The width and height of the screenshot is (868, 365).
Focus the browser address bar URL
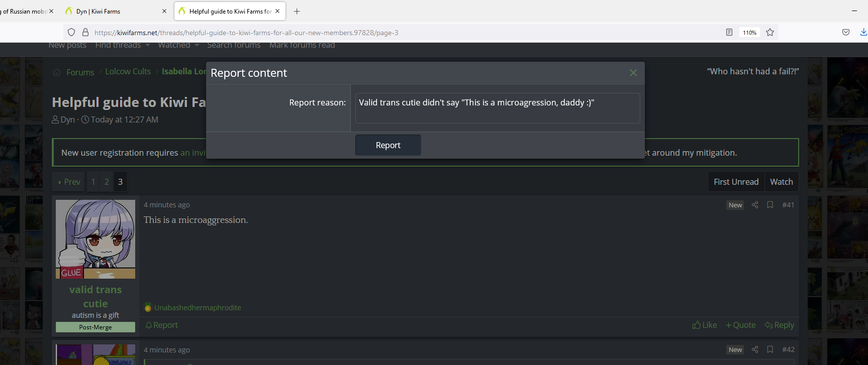coord(246,33)
